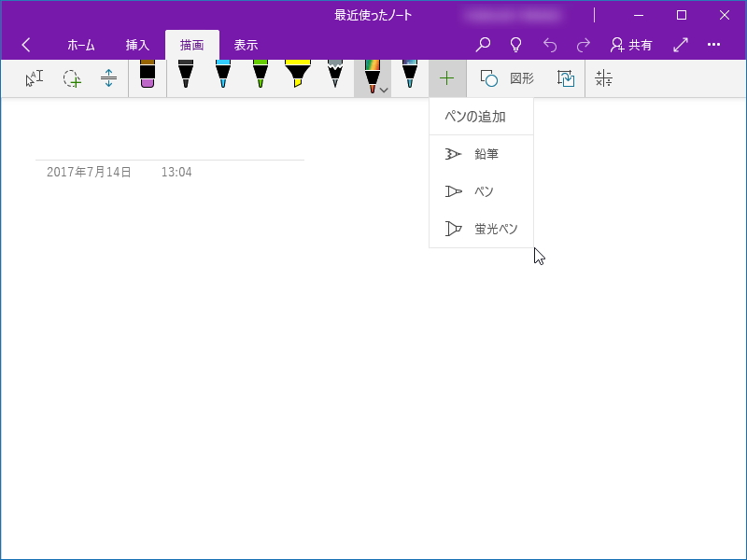
Task: Select the rainbow galaxy pen swatch
Action: point(371,73)
